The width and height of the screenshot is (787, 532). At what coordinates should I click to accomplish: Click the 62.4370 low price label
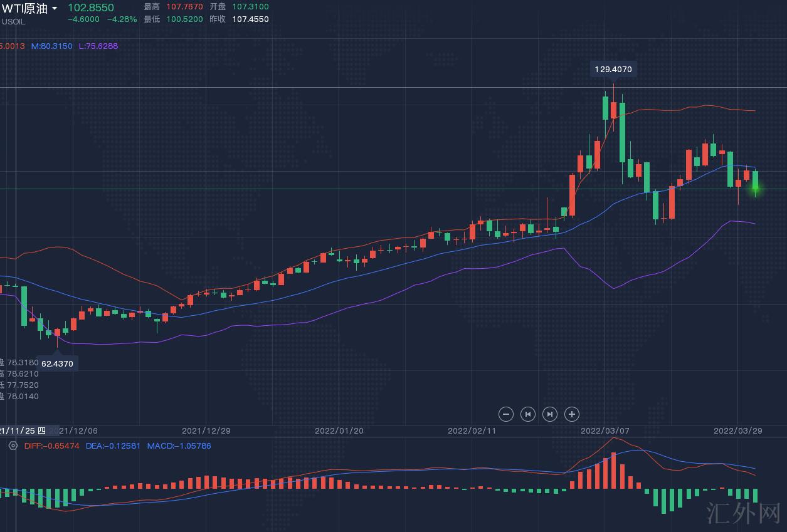(57, 363)
